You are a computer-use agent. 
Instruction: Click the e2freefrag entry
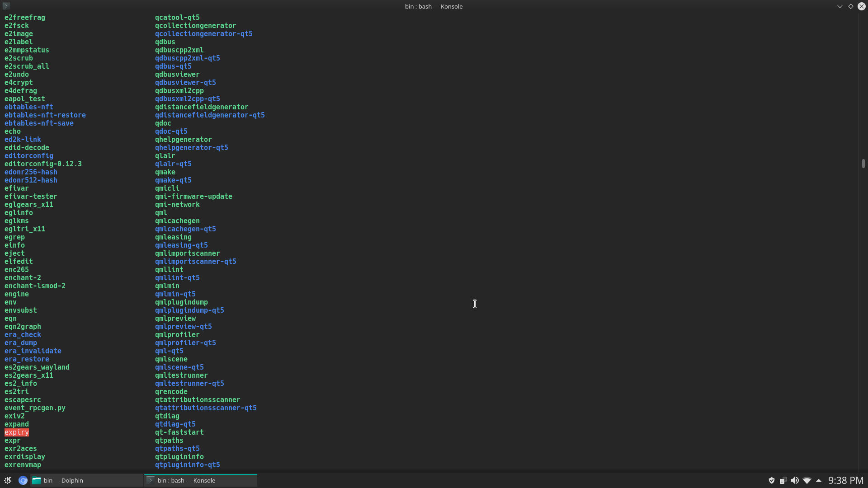point(25,18)
